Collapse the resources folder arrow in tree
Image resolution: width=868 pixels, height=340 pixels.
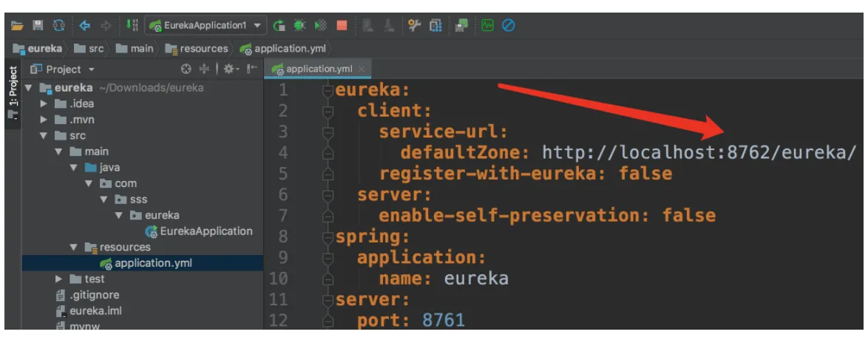[x=74, y=247]
